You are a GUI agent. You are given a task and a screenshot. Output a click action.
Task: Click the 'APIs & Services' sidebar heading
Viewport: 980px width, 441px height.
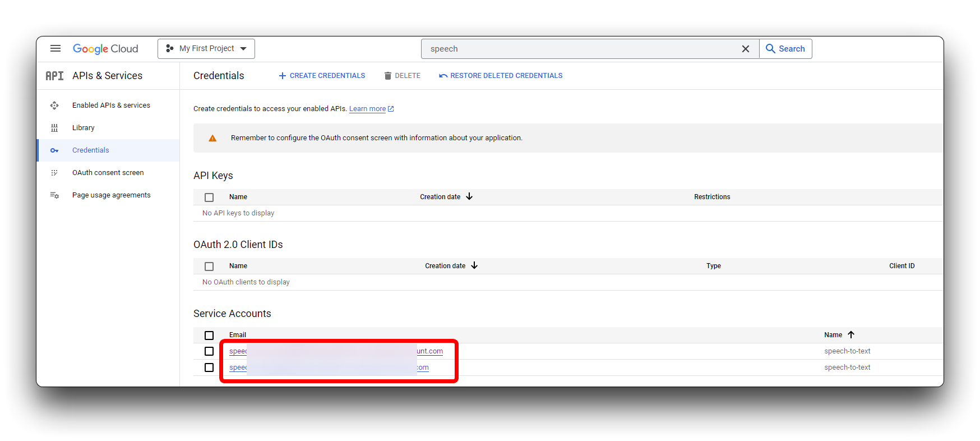(107, 76)
